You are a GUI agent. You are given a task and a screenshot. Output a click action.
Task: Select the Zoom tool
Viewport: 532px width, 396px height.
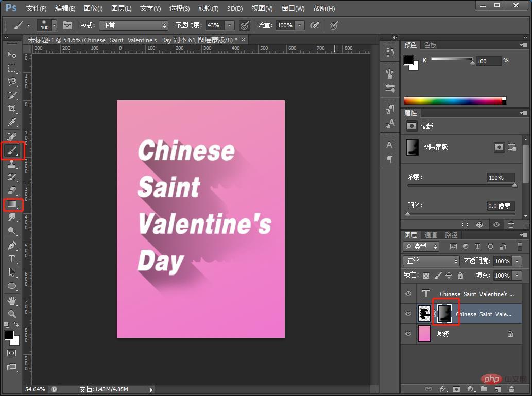point(12,314)
